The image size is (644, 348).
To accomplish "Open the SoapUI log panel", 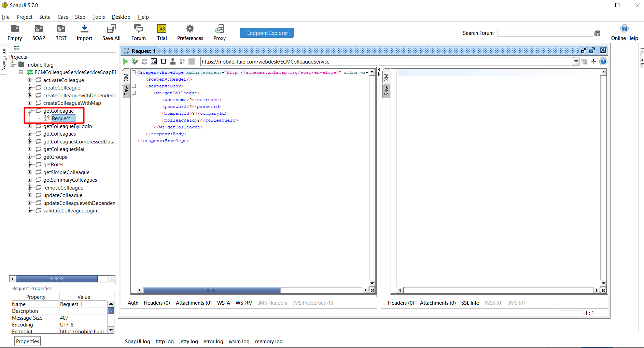I will pyautogui.click(x=137, y=341).
